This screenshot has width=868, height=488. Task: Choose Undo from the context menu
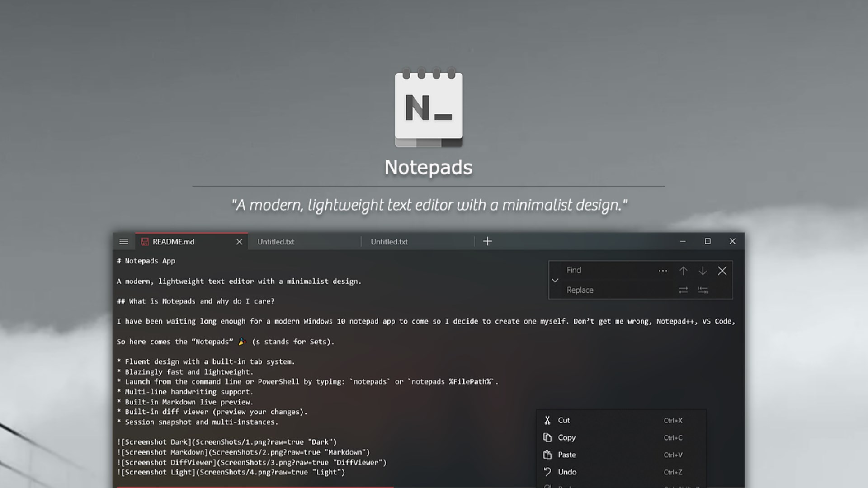[x=567, y=472]
